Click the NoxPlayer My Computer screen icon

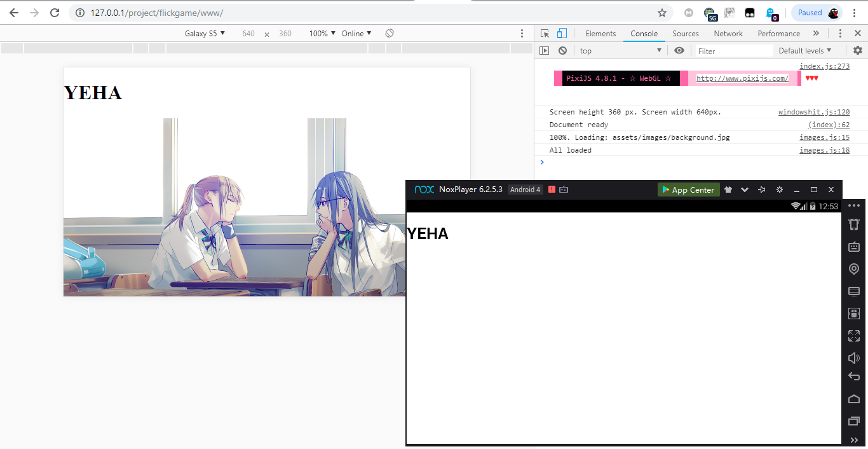tap(854, 291)
